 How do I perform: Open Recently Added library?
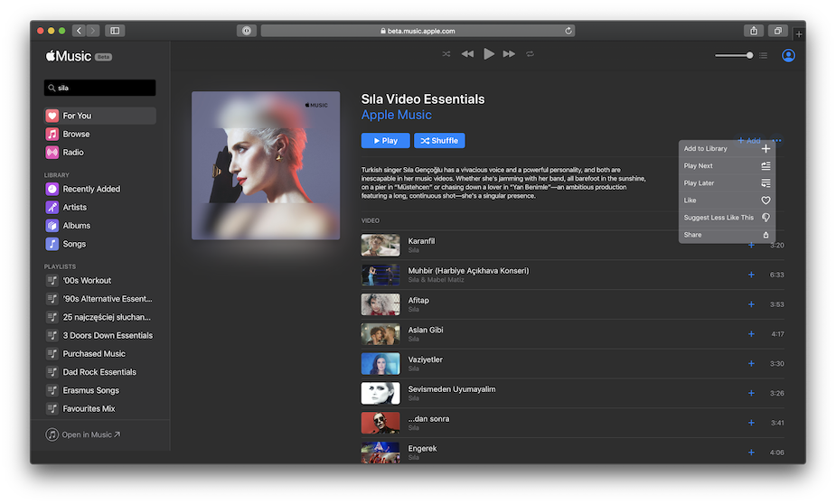[99, 189]
